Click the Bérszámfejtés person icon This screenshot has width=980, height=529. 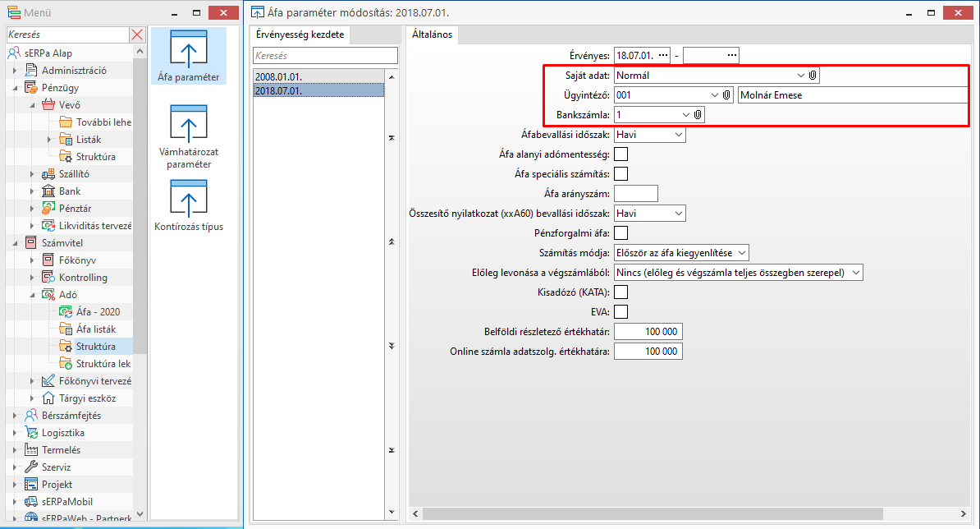click(31, 415)
